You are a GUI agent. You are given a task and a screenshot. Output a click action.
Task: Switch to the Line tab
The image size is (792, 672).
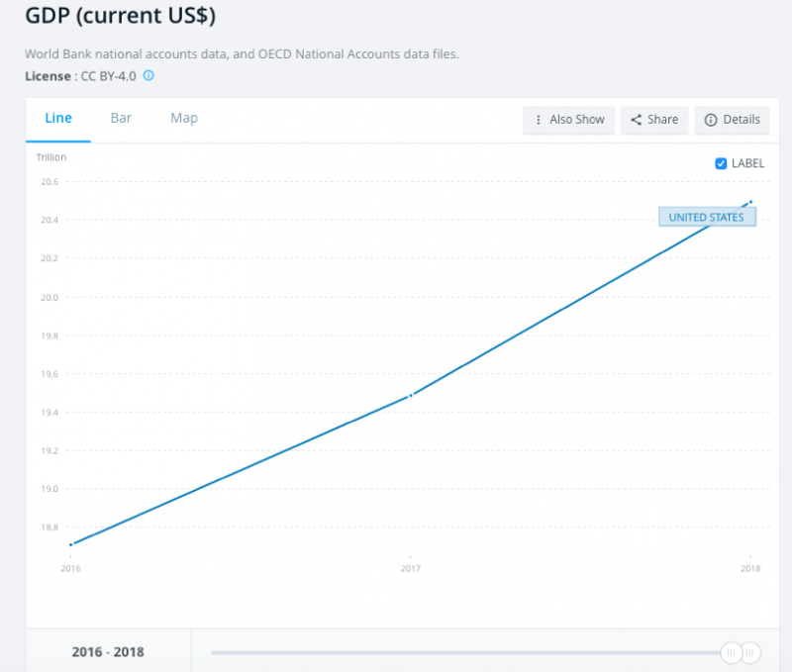(58, 118)
